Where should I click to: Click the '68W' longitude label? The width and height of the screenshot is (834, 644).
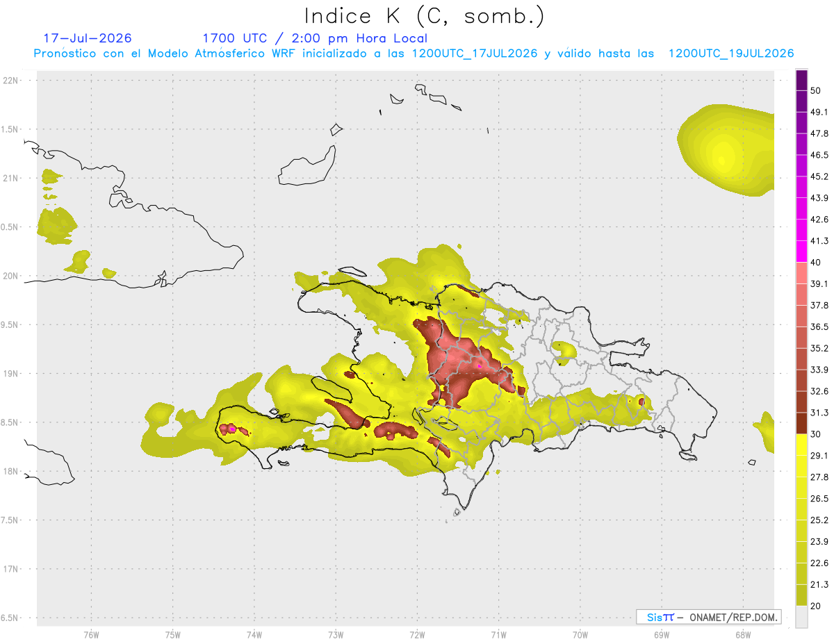[743, 635]
